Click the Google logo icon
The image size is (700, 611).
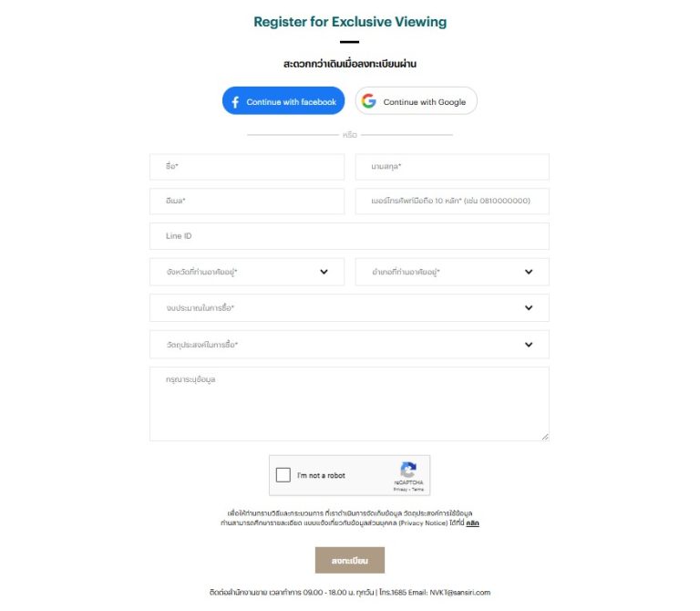coord(369,101)
